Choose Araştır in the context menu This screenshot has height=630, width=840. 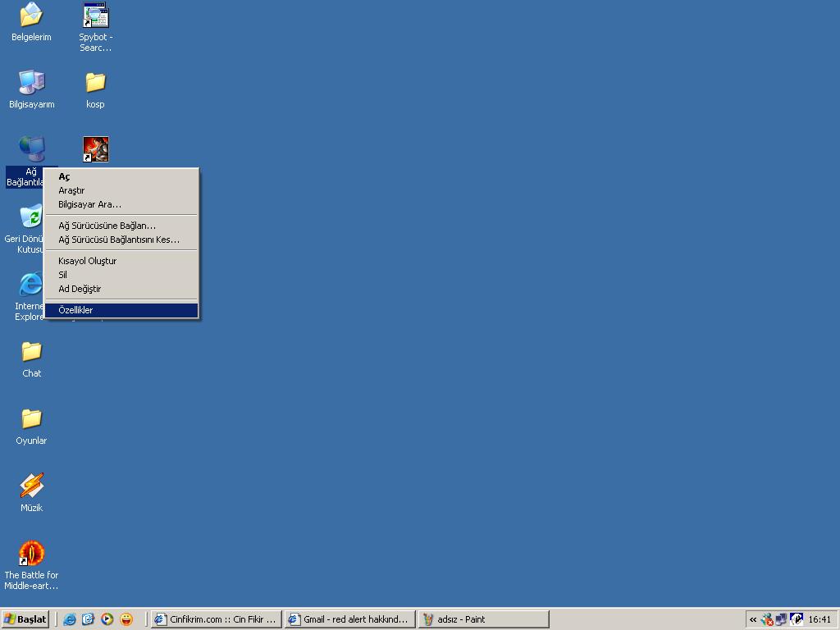(121, 190)
